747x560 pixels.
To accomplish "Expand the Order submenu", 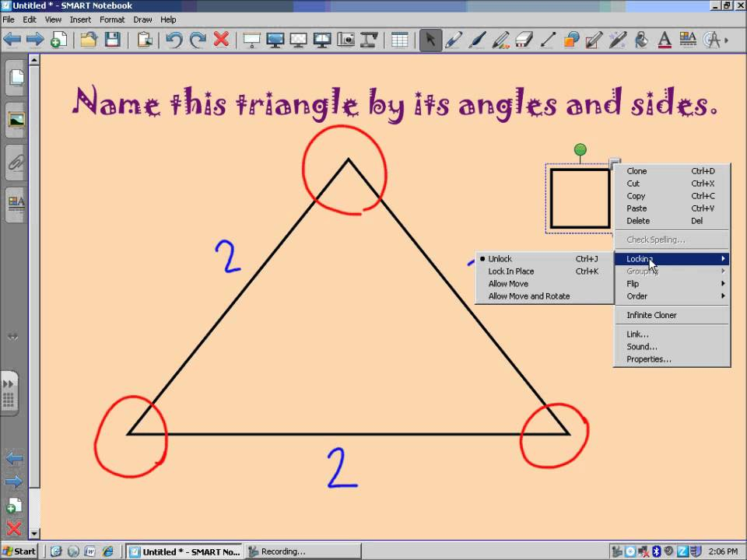I will pos(672,296).
